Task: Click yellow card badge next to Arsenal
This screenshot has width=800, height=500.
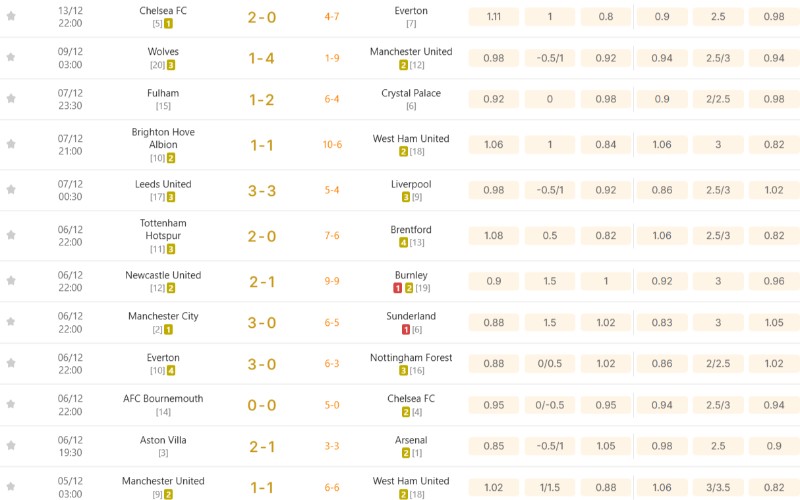Action: tap(403, 454)
